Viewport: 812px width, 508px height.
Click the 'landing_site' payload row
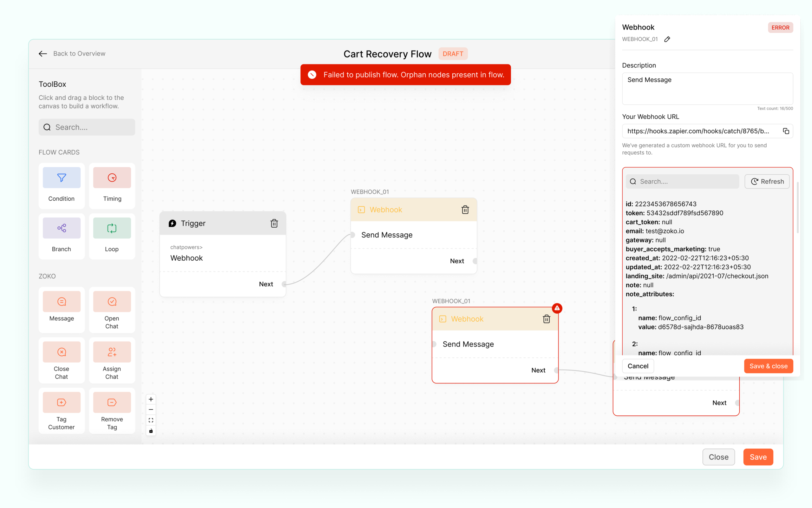click(x=697, y=276)
